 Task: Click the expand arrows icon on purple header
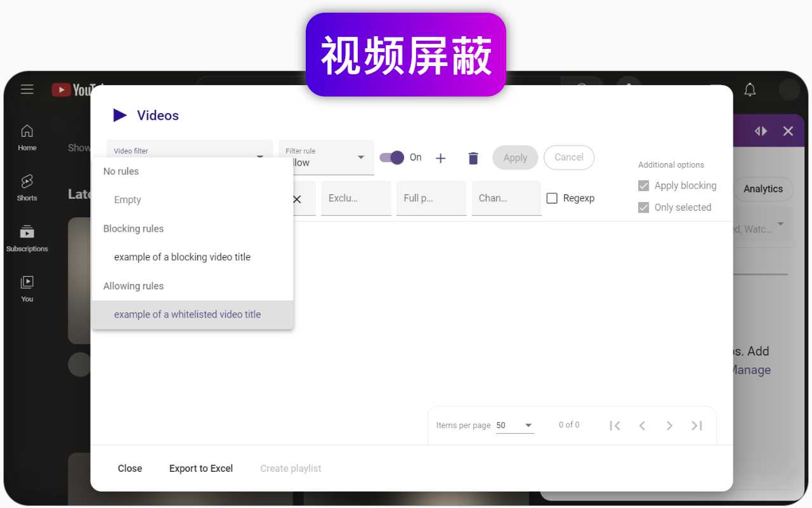(x=761, y=131)
